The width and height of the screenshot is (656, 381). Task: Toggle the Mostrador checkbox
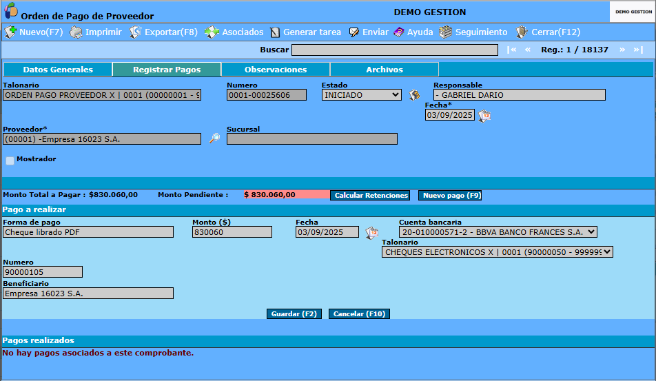[x=10, y=161]
